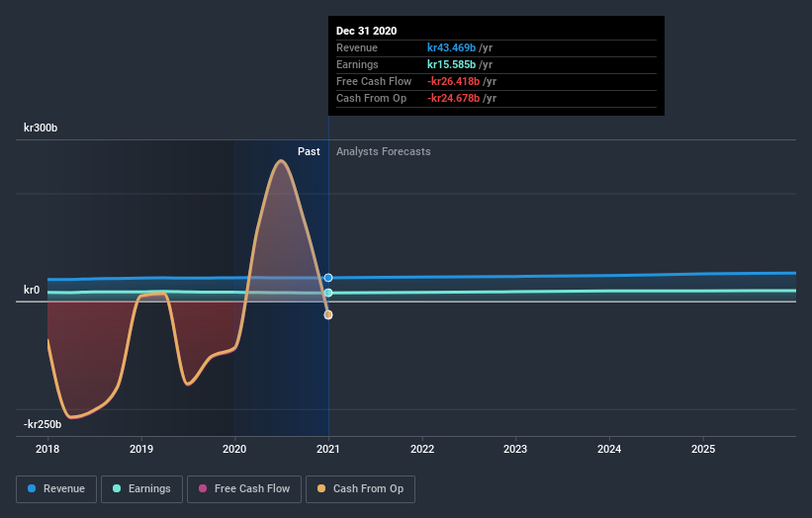Select the blue Revenue data point marker

[x=328, y=278]
